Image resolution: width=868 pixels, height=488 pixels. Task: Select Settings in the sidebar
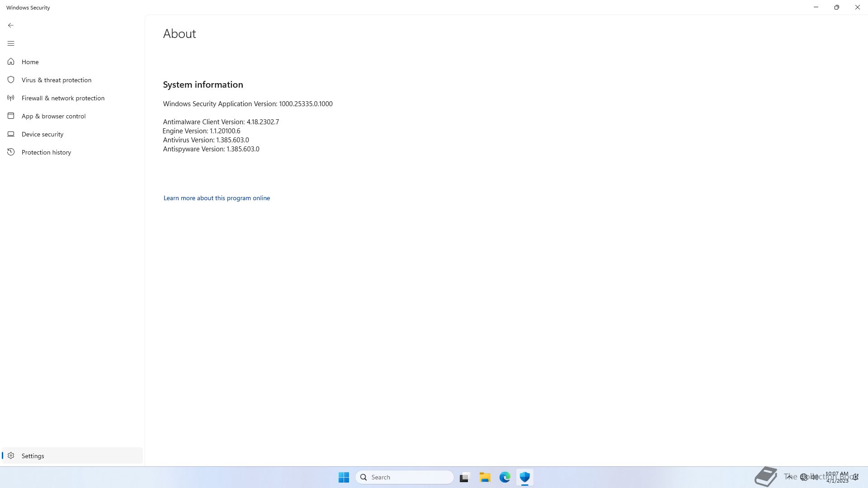pyautogui.click(x=72, y=456)
